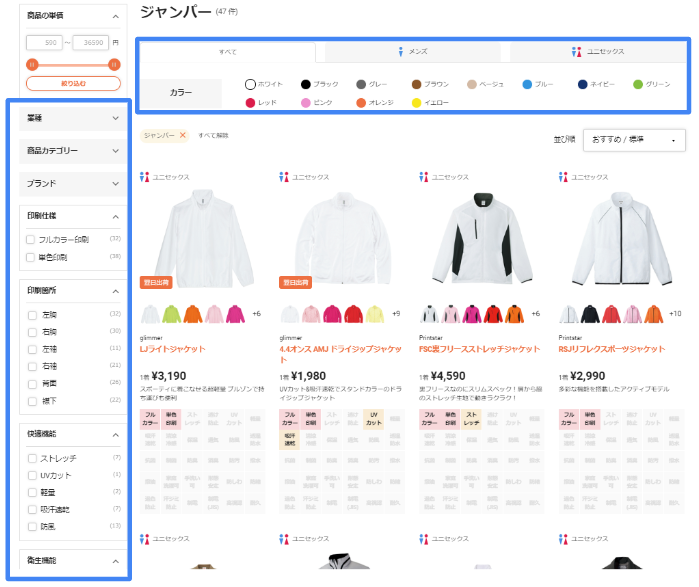
Task: Select red variant of RSJリフレクスポーツジャケット
Action: point(612,314)
